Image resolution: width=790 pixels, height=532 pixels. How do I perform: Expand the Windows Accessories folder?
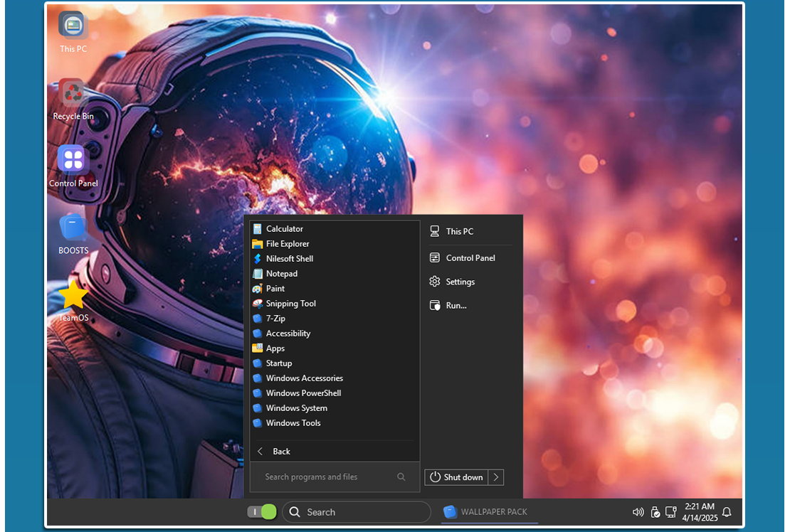tap(304, 378)
